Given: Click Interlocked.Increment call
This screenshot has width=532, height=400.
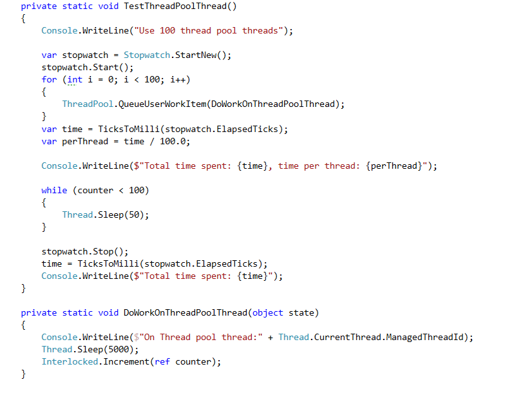Looking at the screenshot, I should coord(95,361).
